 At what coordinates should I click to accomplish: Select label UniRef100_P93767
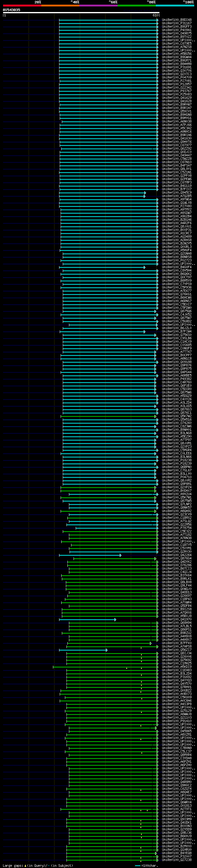tap(176, 91)
